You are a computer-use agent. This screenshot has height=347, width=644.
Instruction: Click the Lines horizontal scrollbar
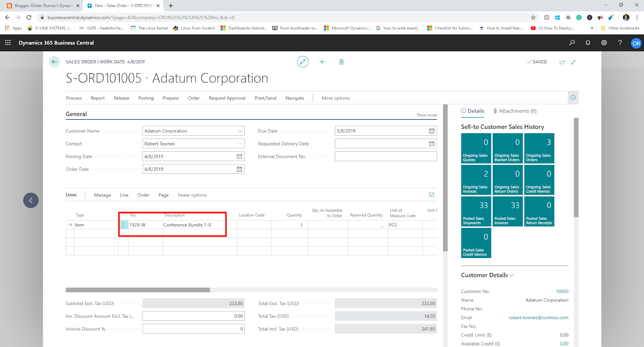(x=138, y=290)
